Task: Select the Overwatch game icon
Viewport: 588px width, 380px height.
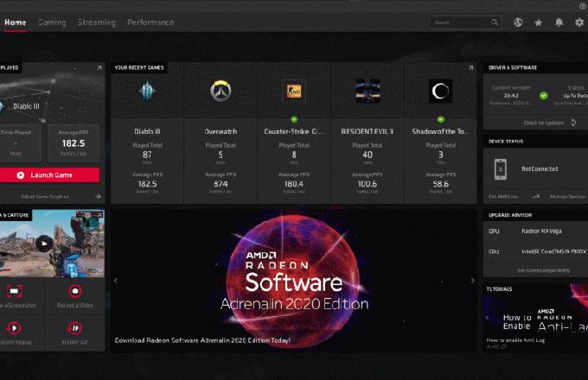Action: pyautogui.click(x=220, y=91)
